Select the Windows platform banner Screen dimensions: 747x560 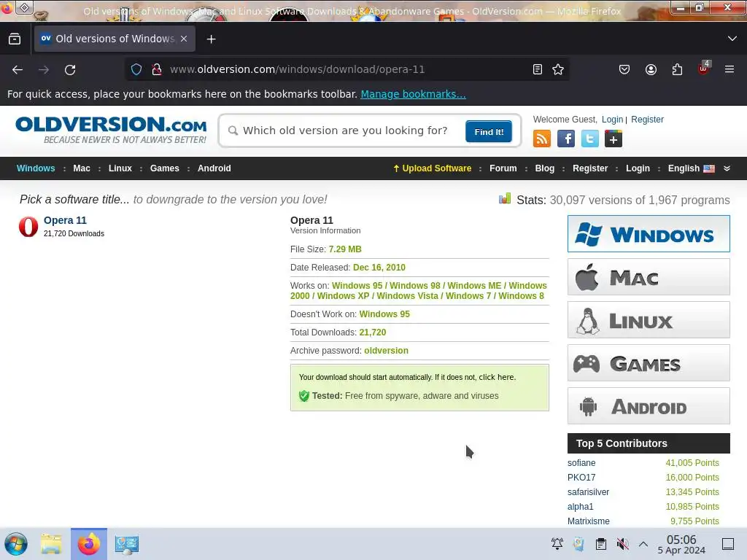click(649, 234)
